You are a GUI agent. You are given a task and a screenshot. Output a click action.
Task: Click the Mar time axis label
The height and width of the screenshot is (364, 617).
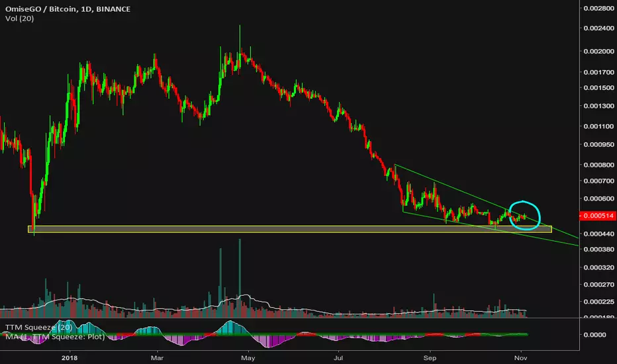pyautogui.click(x=157, y=357)
